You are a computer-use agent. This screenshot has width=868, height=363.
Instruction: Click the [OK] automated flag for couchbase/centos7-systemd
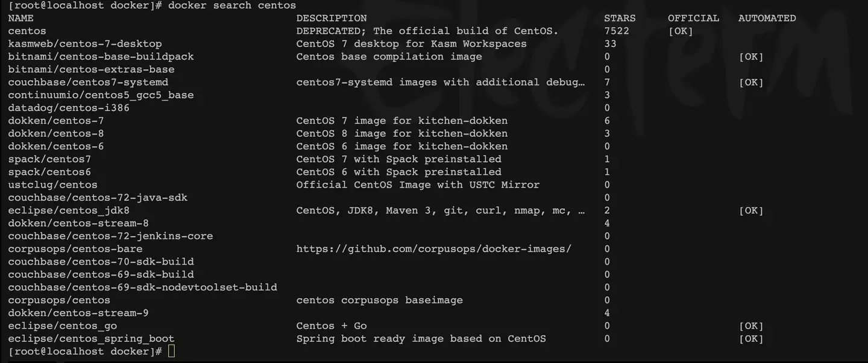[751, 82]
